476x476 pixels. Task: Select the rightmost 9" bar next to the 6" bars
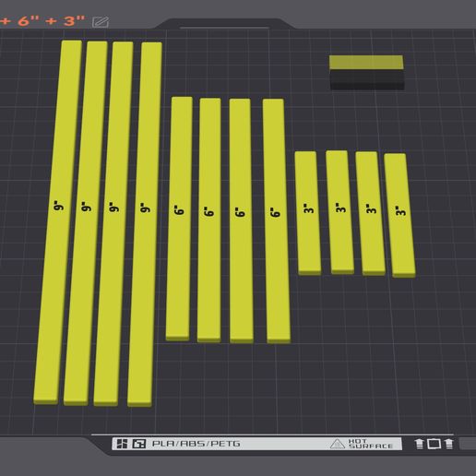click(145, 224)
